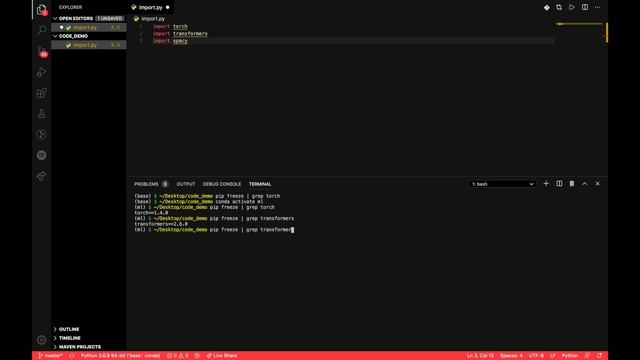Click import.py in the breadcrumb bar

pyautogui.click(x=153, y=19)
